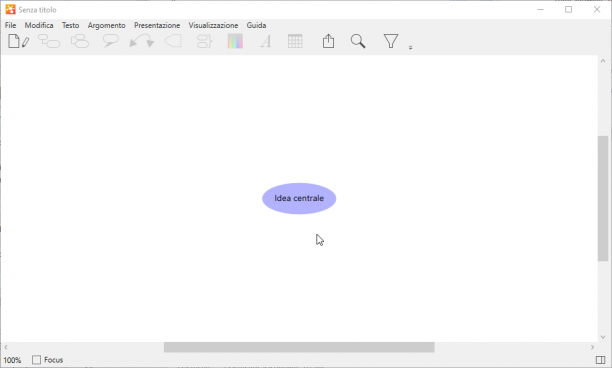This screenshot has width=612, height=368.
Task: Click the table grid icon
Action: pos(295,41)
